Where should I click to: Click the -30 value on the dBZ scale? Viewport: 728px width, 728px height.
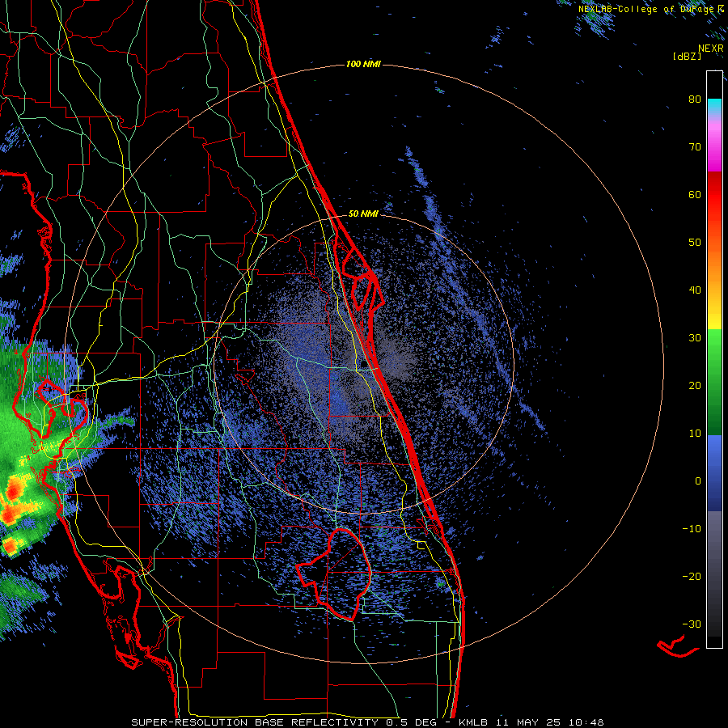(x=692, y=624)
